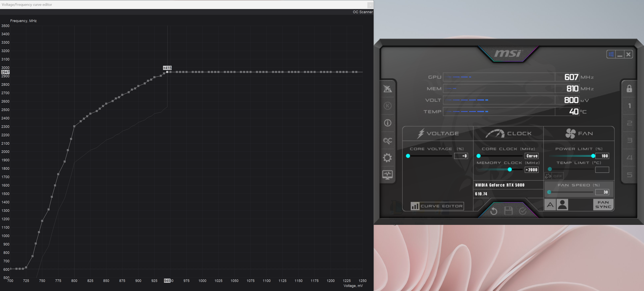Reset settings with the circular arrow icon
The image size is (644, 291).
tap(494, 211)
